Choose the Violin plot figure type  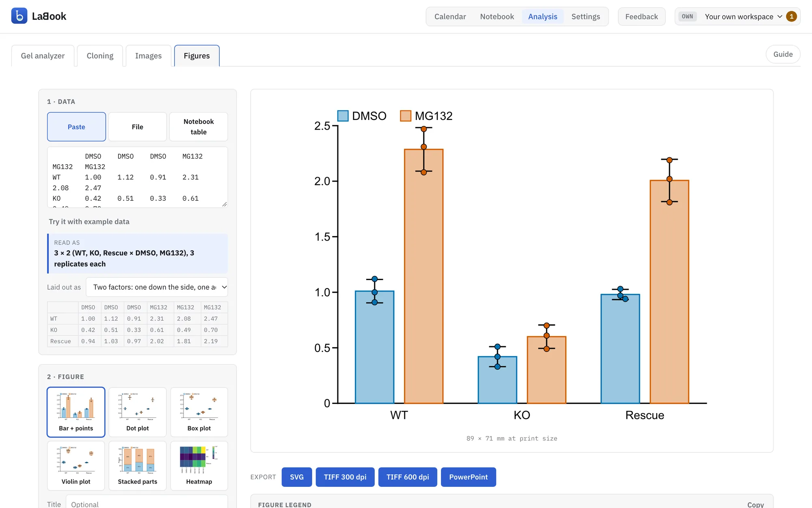[76, 466]
